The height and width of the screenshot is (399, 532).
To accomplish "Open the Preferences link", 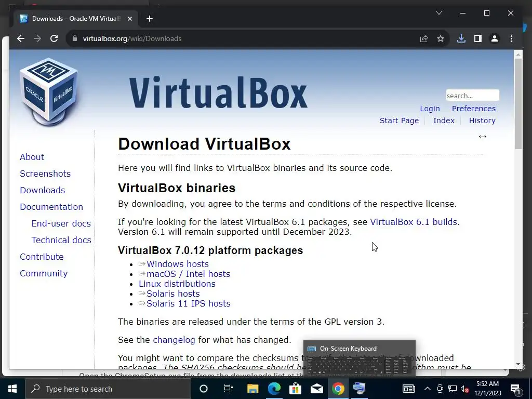I will click(474, 109).
